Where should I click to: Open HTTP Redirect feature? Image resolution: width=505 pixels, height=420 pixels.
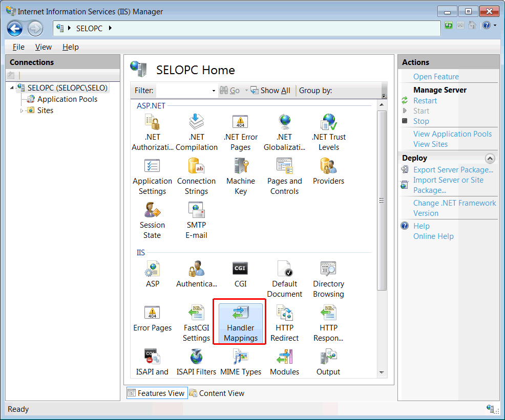click(284, 323)
